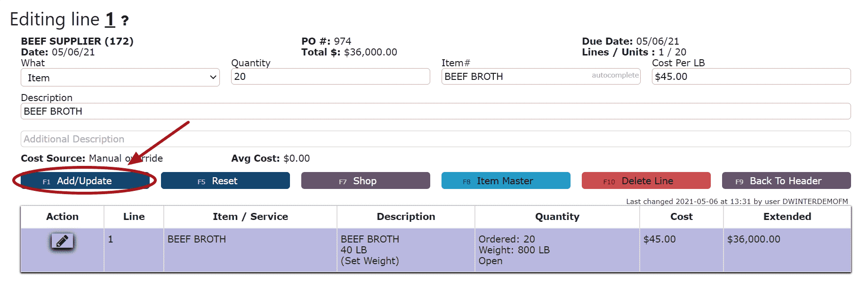Viewport: 868px width, 282px height.
Task: Go Back To Header
Action: 786,181
